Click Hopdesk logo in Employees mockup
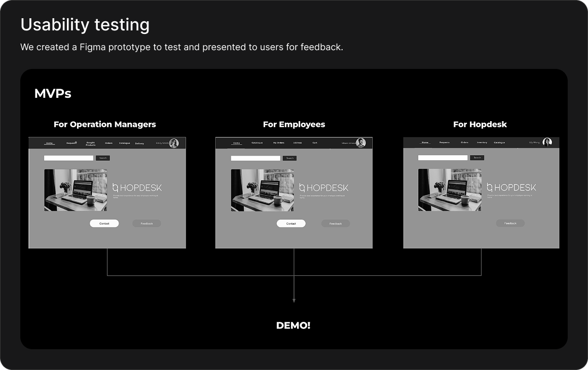This screenshot has width=588, height=370. coord(324,188)
